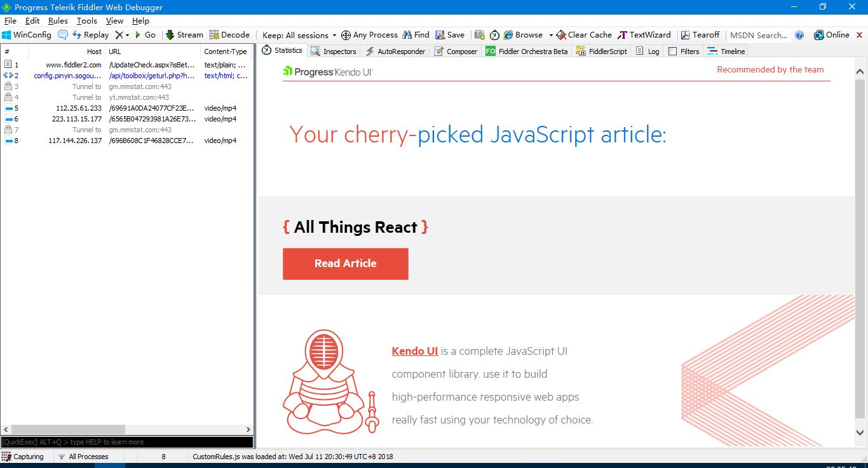Viewport: 868px width, 468px height.
Task: Click the QuickExec command box
Action: pos(127,442)
